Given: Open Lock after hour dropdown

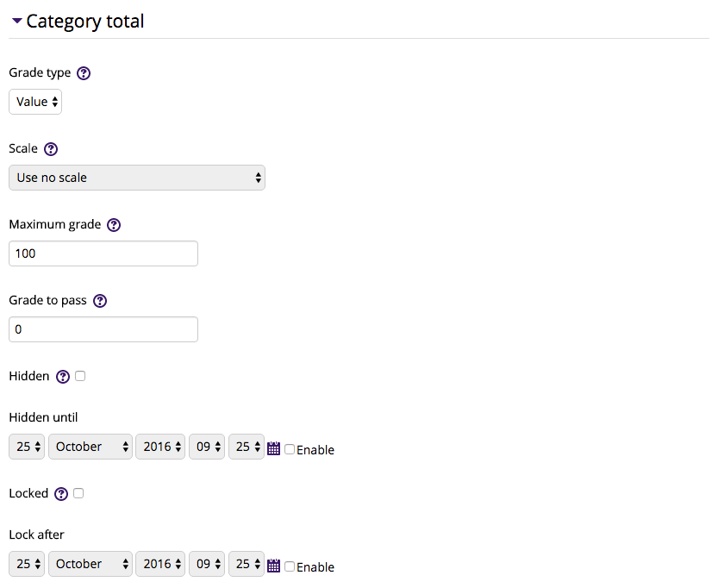Looking at the screenshot, I should 207,564.
